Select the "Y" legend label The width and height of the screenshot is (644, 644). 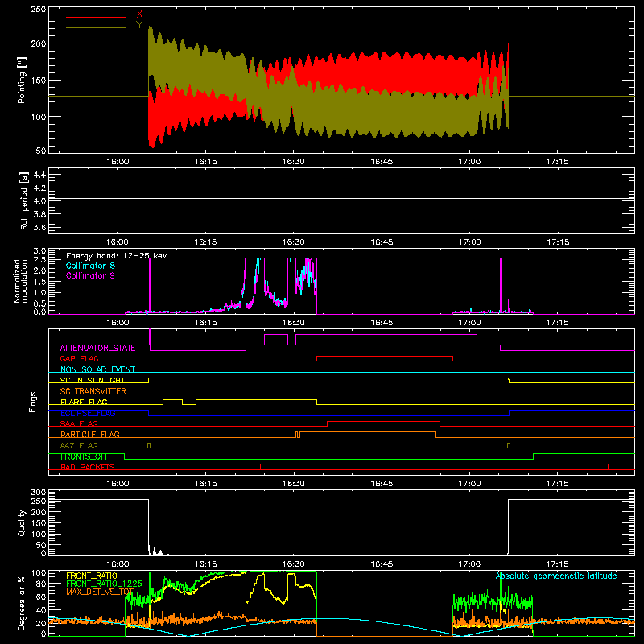pos(139,25)
